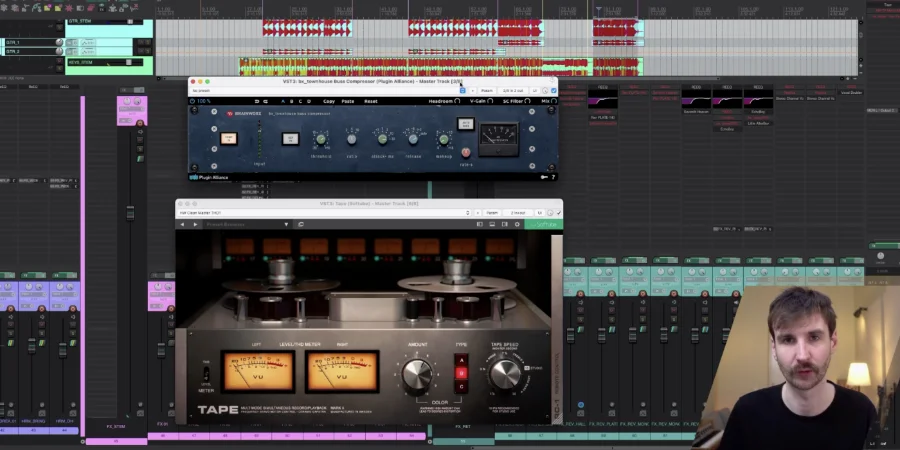Click Paste in bx_townhouse toolbar
900x450 pixels.
(x=348, y=101)
